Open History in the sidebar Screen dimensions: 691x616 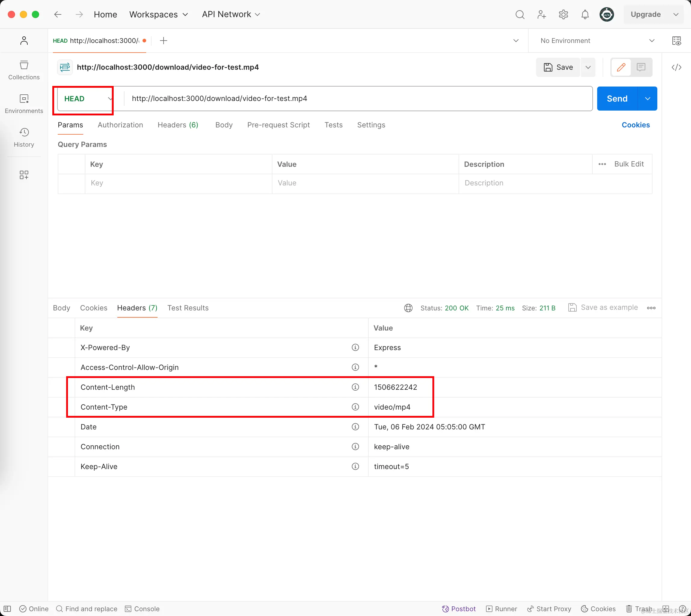point(24,137)
